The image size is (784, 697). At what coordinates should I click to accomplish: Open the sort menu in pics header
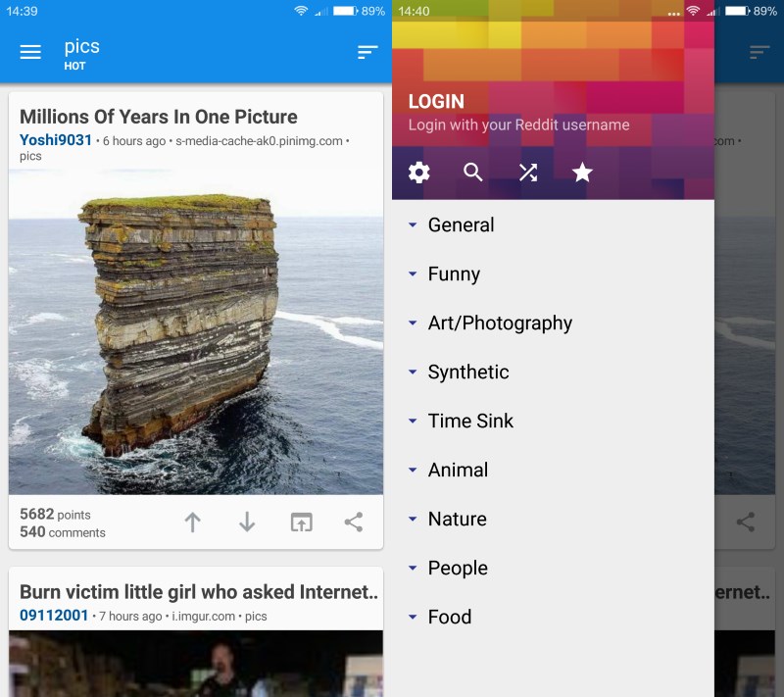[367, 52]
